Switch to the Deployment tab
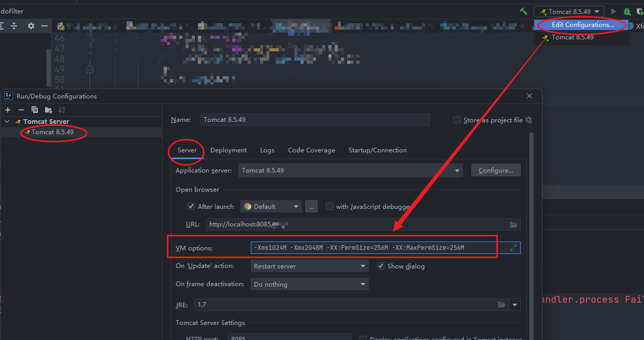Viewport: 644px width, 340px height. pyautogui.click(x=228, y=150)
